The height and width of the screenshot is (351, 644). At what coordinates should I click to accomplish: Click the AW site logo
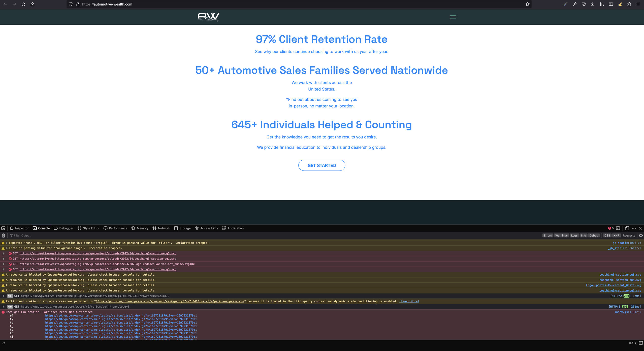pyautogui.click(x=208, y=17)
